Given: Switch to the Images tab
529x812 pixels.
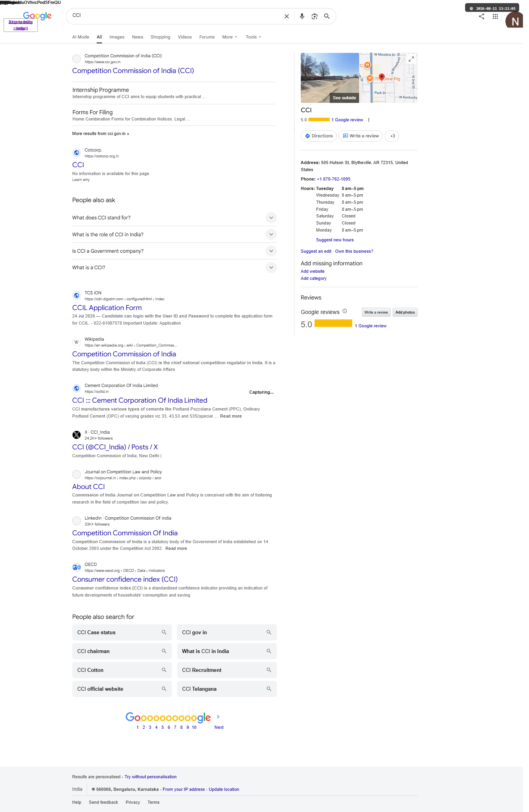Looking at the screenshot, I should [x=117, y=37].
